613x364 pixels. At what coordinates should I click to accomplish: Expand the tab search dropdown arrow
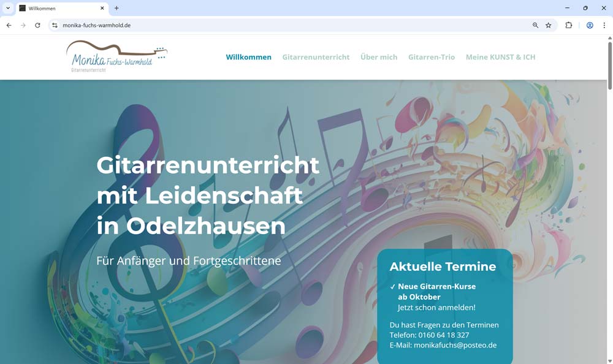coord(8,8)
